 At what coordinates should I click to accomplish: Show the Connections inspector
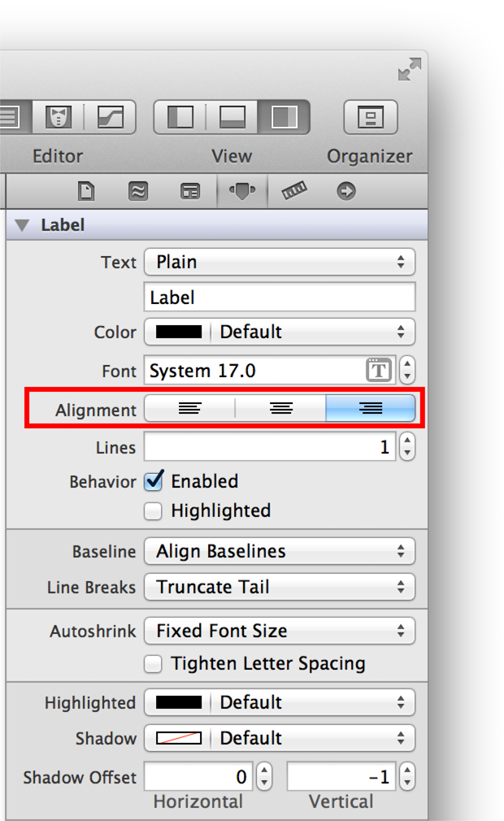pos(346,191)
